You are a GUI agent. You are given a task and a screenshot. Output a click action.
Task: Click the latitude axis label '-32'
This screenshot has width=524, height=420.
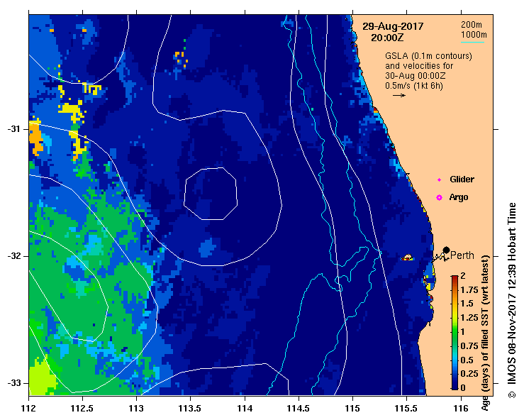pyautogui.click(x=13, y=256)
